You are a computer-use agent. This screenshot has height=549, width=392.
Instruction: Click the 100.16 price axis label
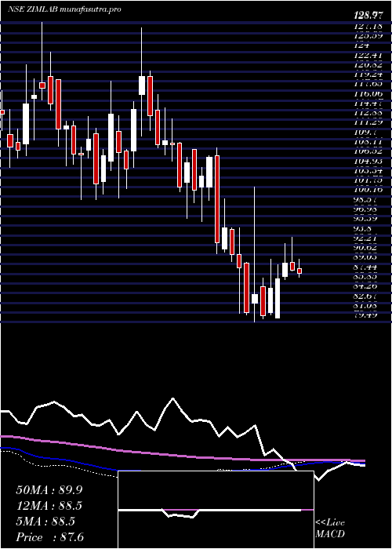click(x=368, y=190)
